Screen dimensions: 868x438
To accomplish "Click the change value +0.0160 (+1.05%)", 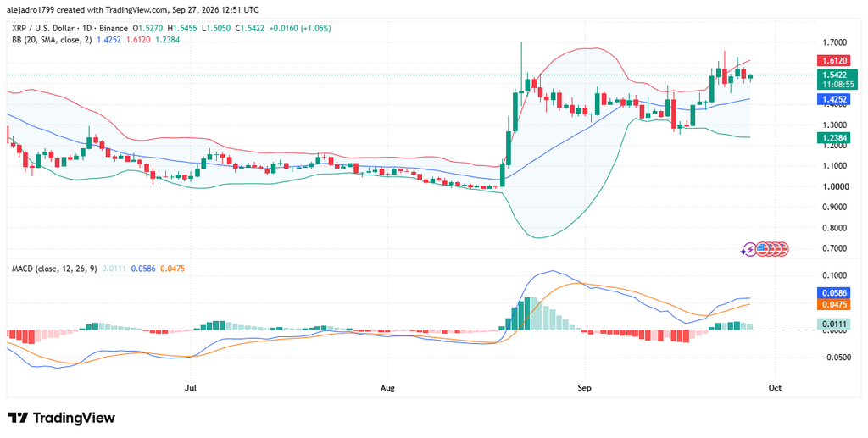I will point(299,28).
